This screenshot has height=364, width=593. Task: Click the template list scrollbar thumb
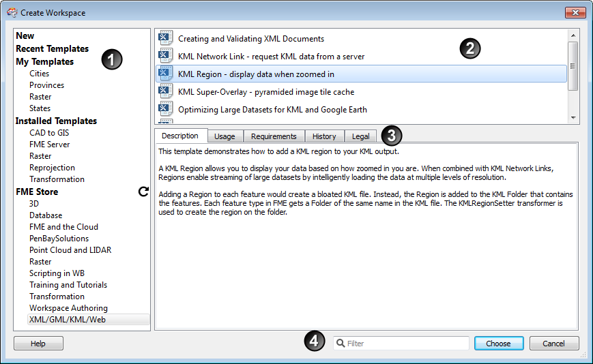(x=573, y=66)
